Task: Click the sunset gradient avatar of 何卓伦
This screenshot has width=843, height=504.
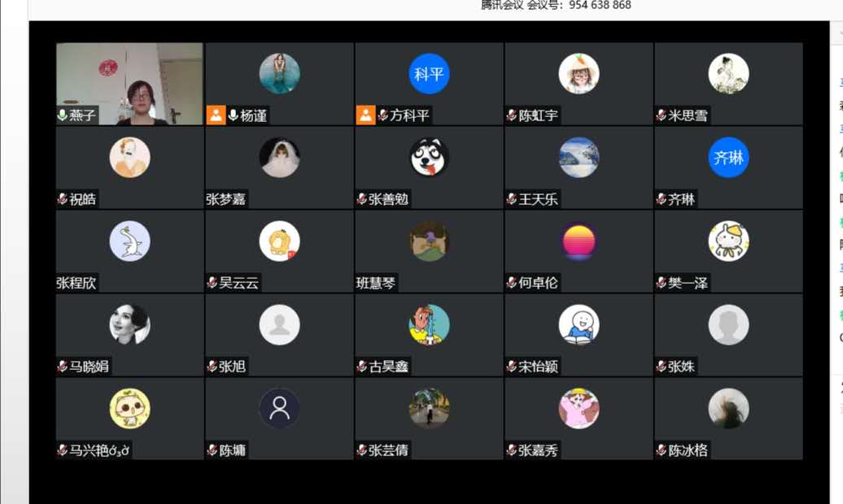Action: click(x=579, y=241)
